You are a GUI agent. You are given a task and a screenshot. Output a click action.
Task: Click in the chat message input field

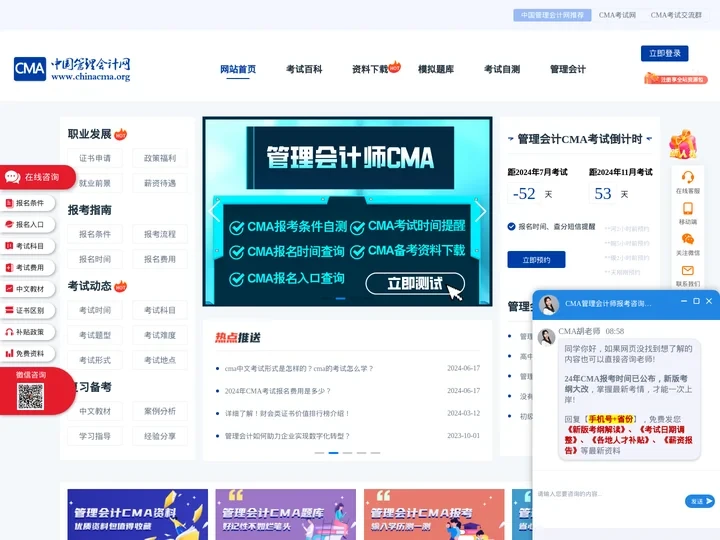606,494
